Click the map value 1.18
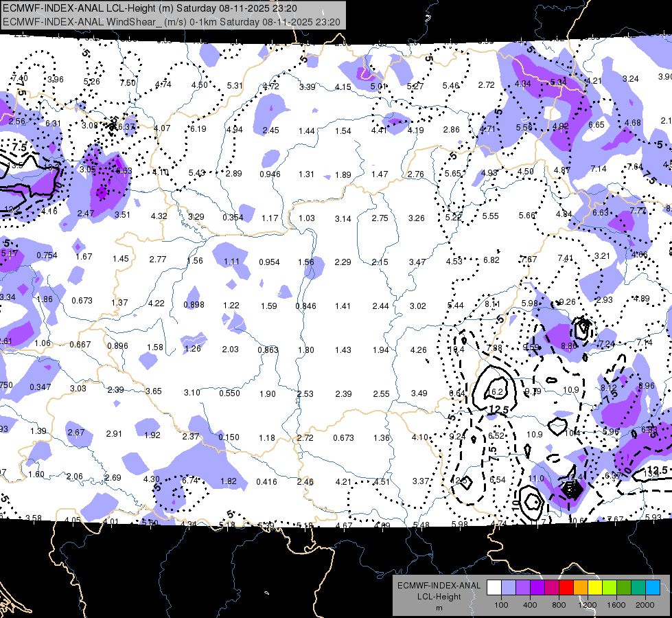The image size is (672, 618). click(267, 438)
